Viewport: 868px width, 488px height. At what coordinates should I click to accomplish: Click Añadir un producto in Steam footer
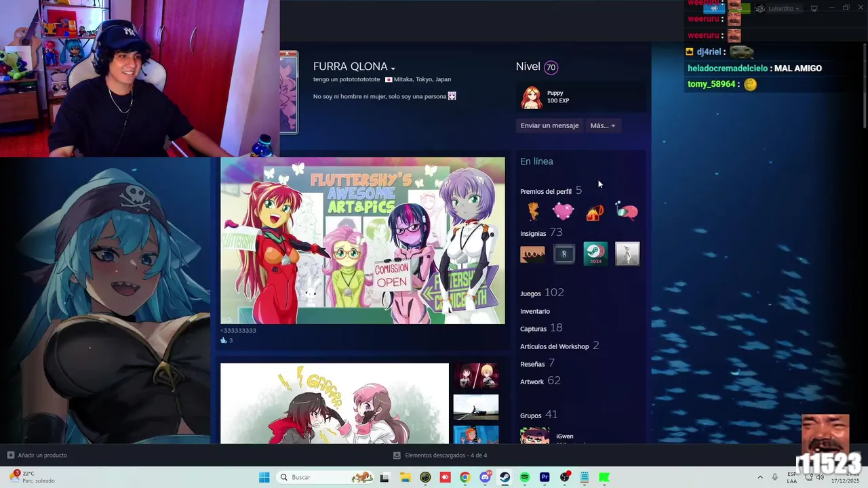click(37, 455)
